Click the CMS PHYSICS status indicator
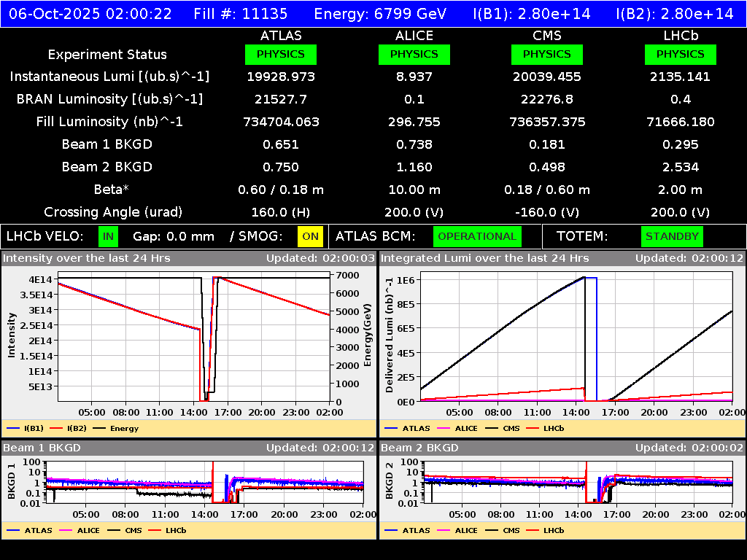This screenshot has height=560, width=747. click(x=547, y=54)
